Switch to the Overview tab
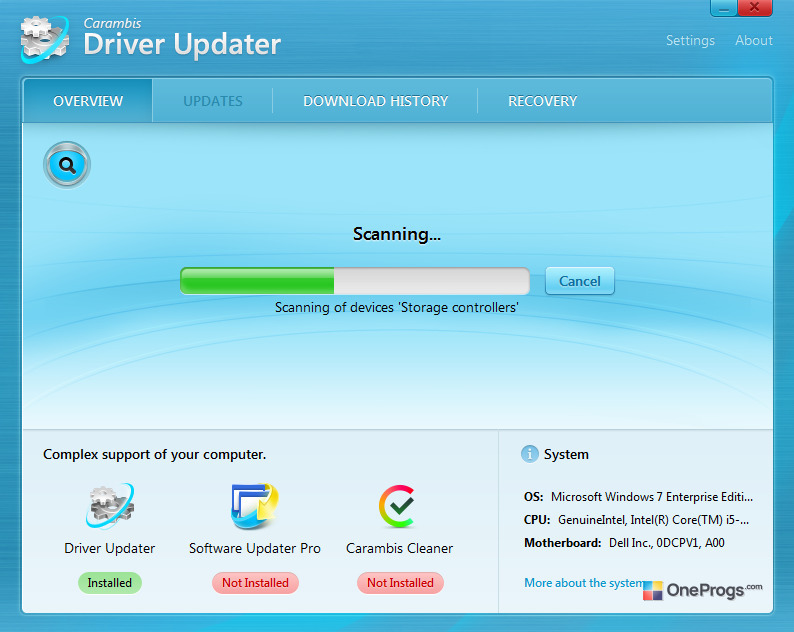Image resolution: width=794 pixels, height=632 pixels. (88, 101)
